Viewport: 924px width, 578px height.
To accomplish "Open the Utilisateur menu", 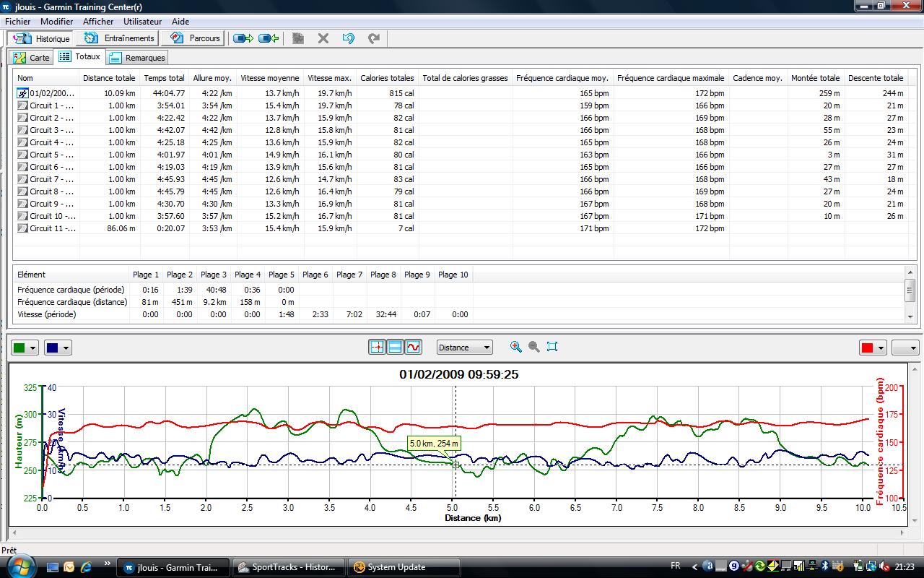I will [x=142, y=22].
